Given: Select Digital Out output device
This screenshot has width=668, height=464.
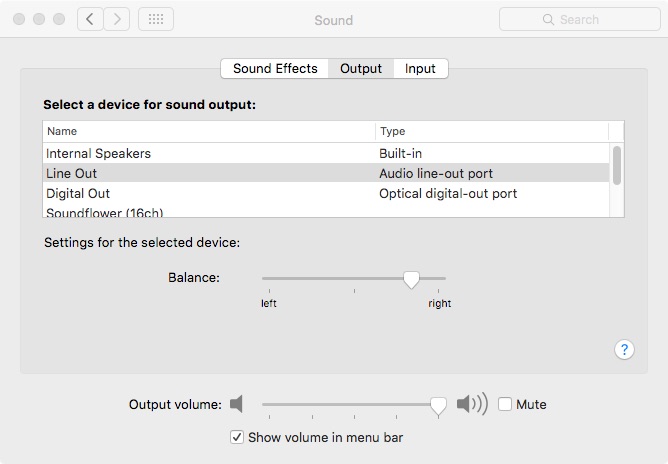Looking at the screenshot, I should (x=78, y=193).
